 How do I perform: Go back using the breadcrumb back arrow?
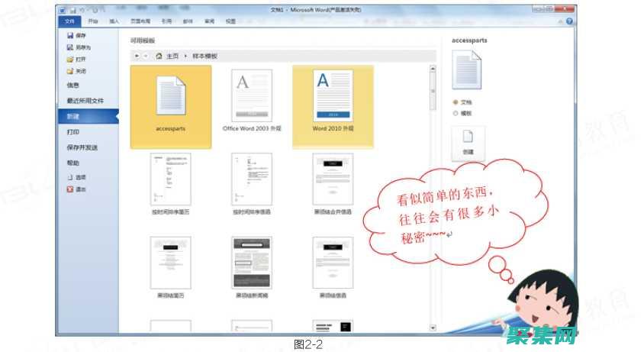pyautogui.click(x=137, y=56)
